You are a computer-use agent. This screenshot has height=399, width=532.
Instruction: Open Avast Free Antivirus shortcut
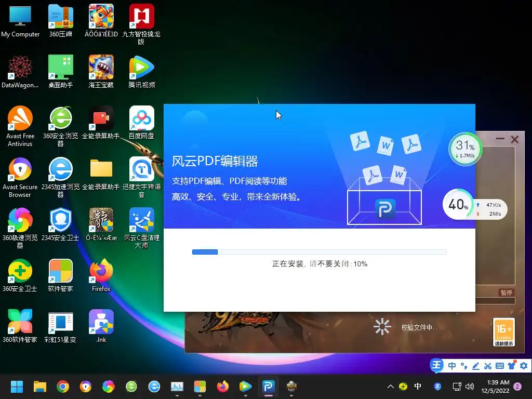(x=20, y=127)
